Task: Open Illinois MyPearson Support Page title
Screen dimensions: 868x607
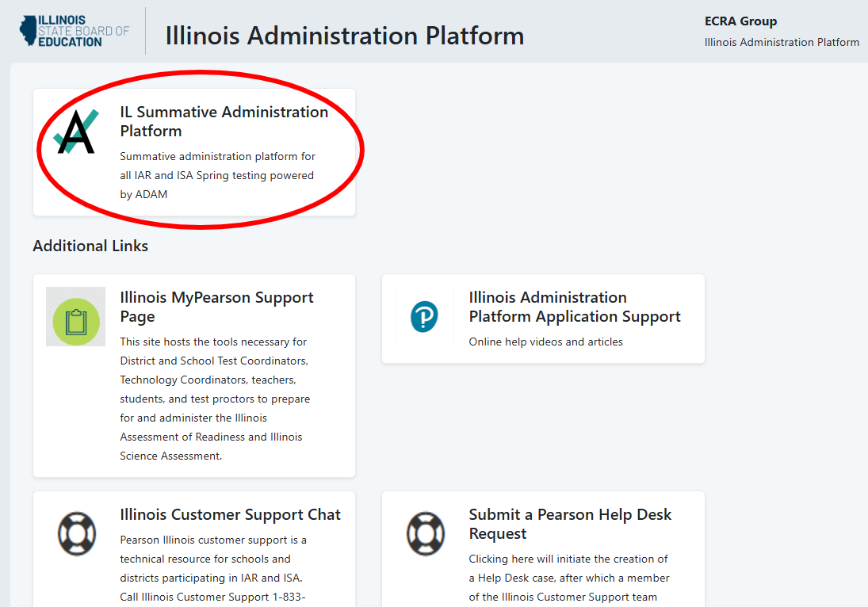Action: point(216,307)
